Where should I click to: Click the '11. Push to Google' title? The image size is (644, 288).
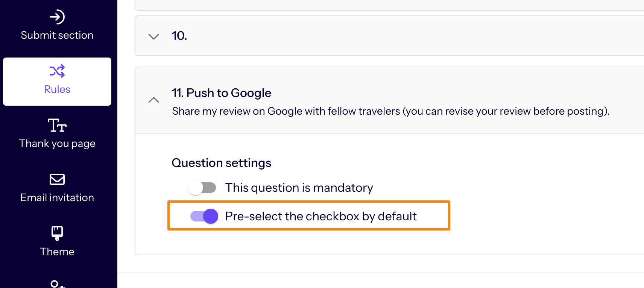coord(222,93)
